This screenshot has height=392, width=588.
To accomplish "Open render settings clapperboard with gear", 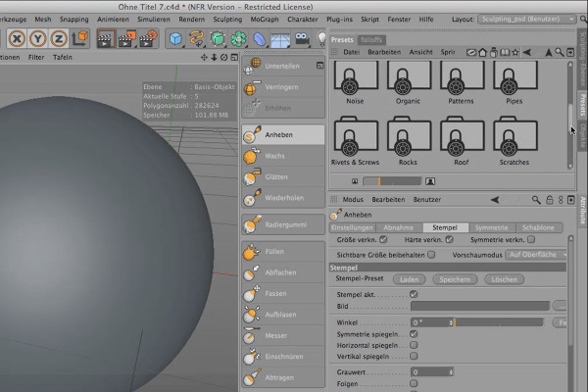I will (148, 38).
